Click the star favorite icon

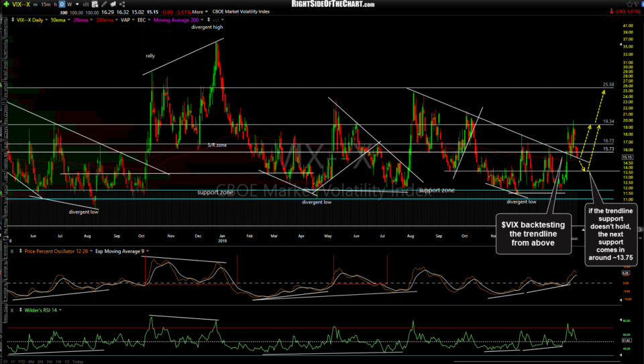[630, 4]
